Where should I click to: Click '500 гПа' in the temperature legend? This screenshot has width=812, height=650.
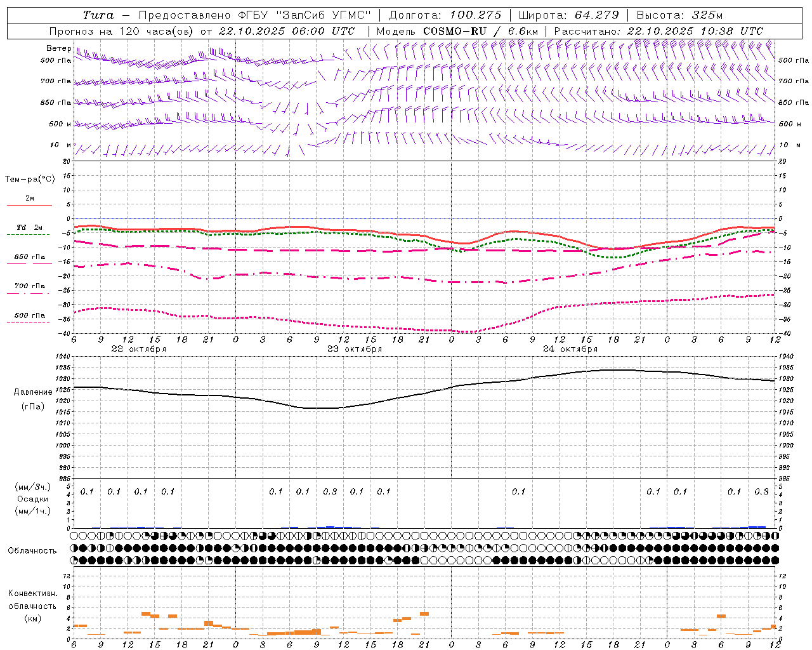(30, 315)
